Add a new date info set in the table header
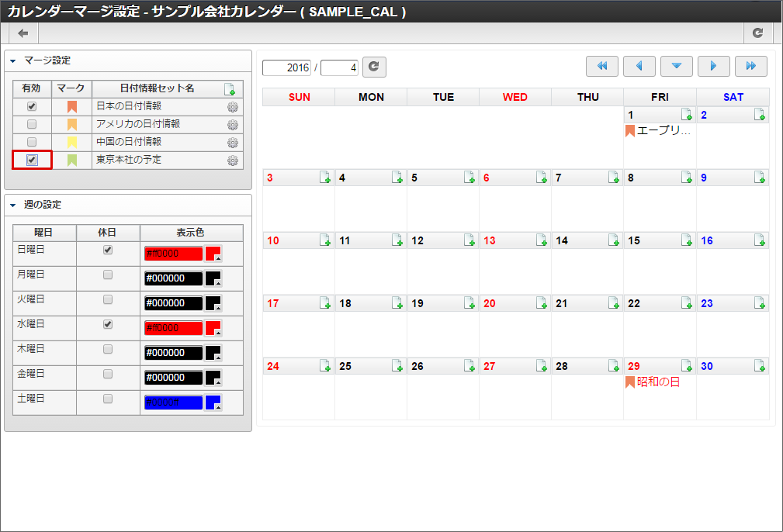The image size is (783, 532). click(x=229, y=89)
